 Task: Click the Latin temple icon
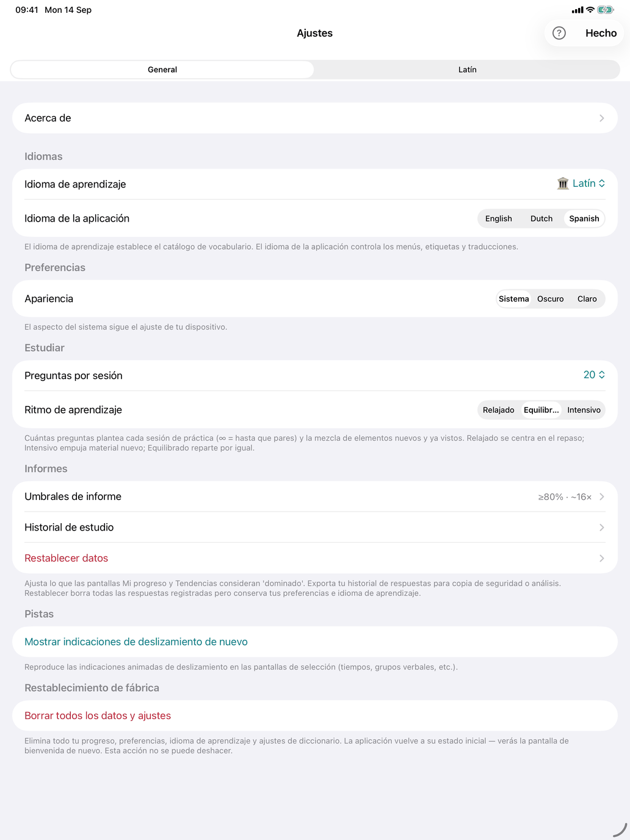[x=563, y=183]
